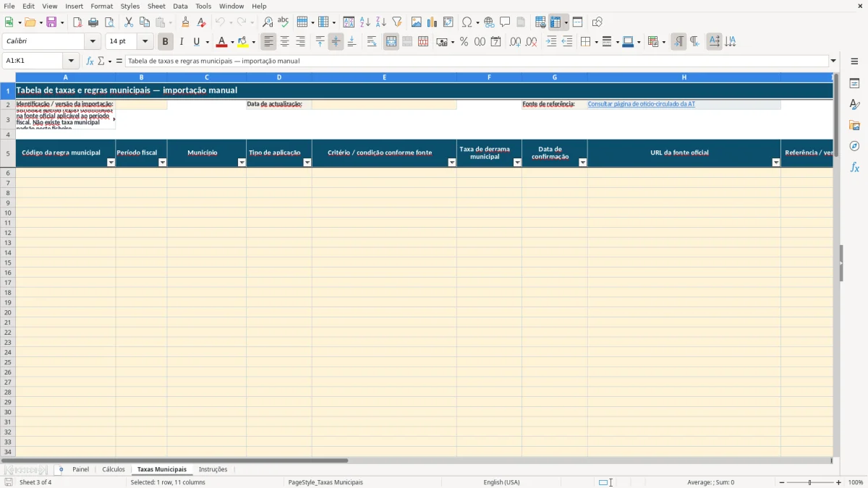The image size is (868, 488).
Task: Format selection as percent
Action: (464, 42)
